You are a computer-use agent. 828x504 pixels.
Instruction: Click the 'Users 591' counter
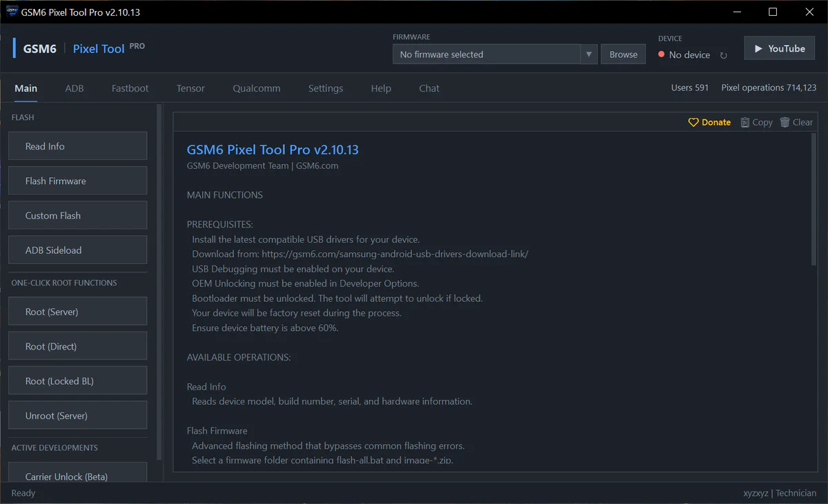pyautogui.click(x=690, y=88)
